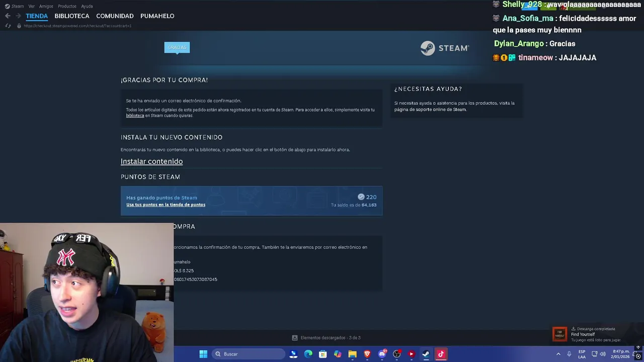Open the Windows Start menu
Image resolution: width=644 pixels, height=362 pixels.
pos(203,354)
